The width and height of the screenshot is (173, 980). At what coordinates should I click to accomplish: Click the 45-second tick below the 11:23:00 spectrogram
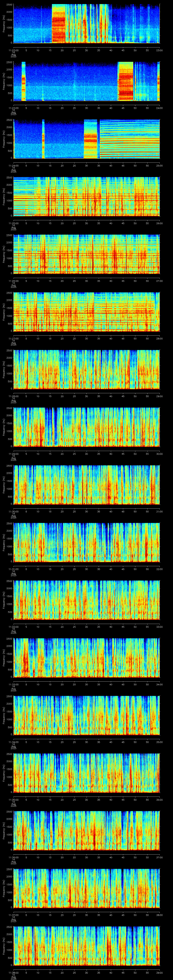point(123,108)
